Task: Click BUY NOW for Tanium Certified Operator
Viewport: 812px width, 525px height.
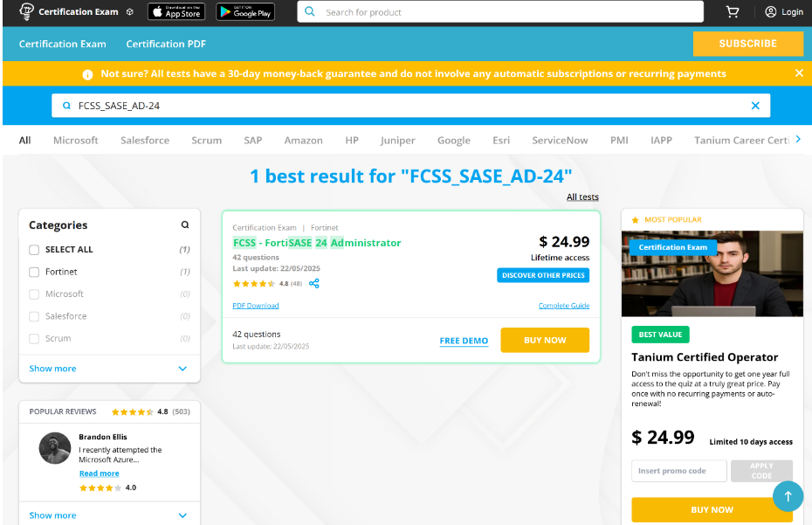Action: (x=712, y=510)
